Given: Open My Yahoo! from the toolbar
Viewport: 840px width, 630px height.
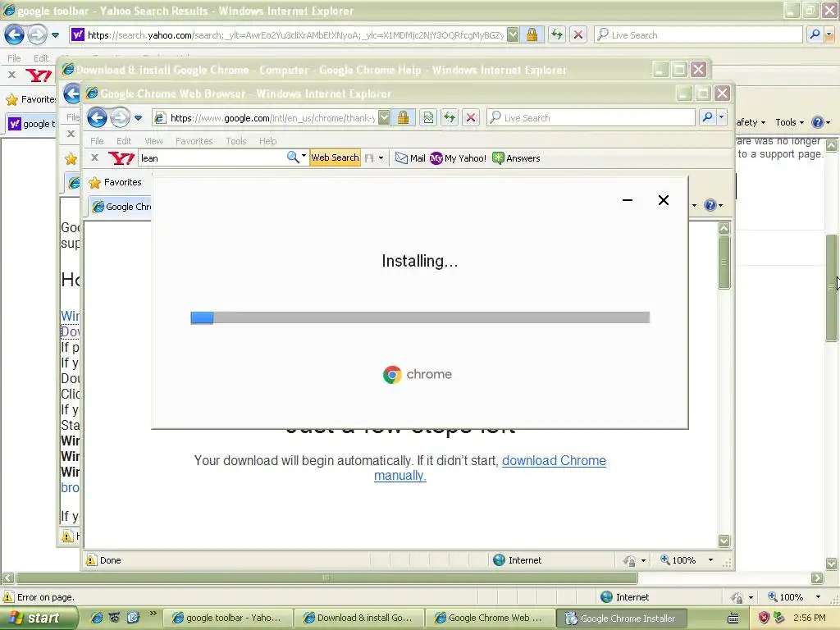Looking at the screenshot, I should pos(458,158).
